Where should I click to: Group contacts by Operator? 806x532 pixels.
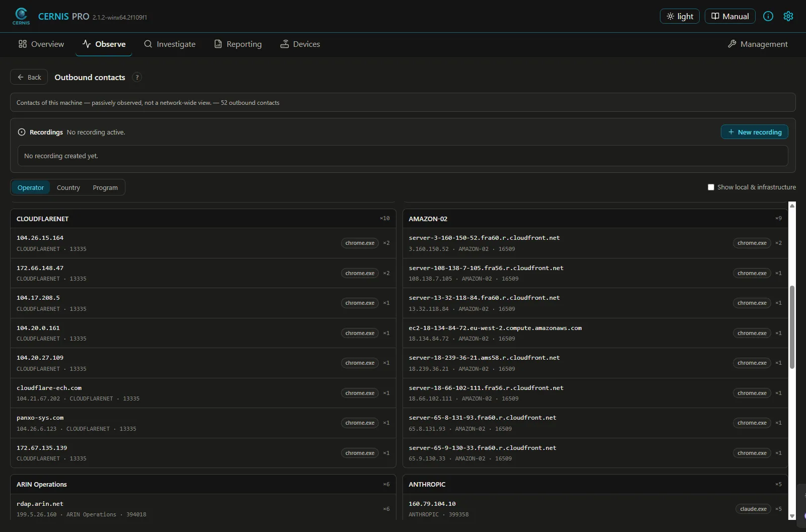(31, 187)
